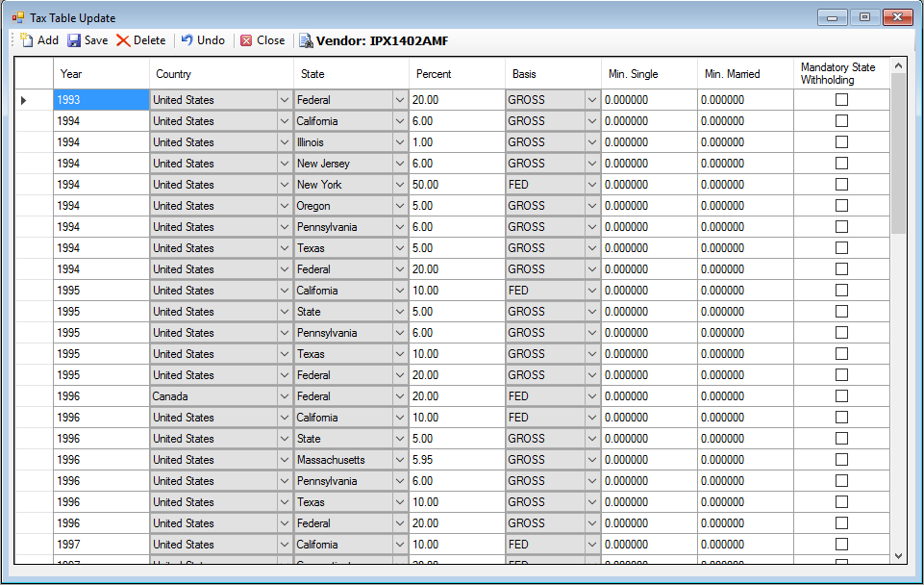
Task: Open Basis dropdown in New York row
Action: tap(591, 185)
